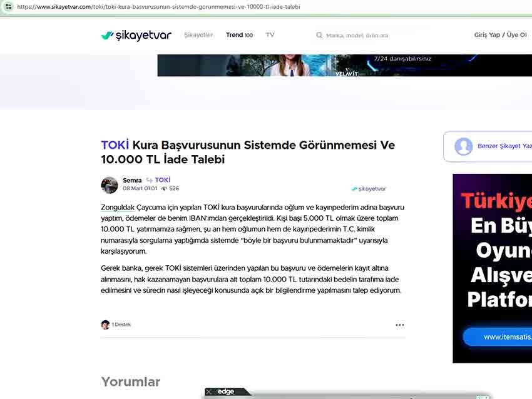The width and height of the screenshot is (532, 399).
Task: Click the Giriş Yap / Üye Ol link
Action: [499, 35]
